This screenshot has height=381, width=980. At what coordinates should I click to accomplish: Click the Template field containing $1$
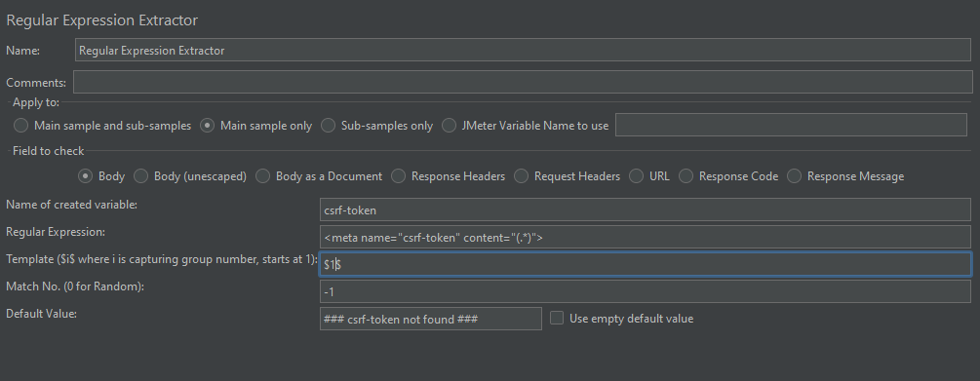pos(645,264)
